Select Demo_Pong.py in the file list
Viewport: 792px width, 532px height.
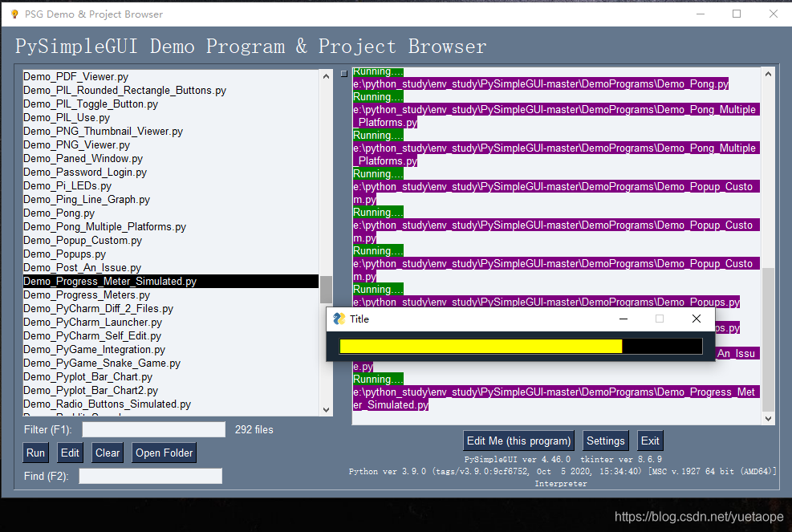tap(171, 213)
